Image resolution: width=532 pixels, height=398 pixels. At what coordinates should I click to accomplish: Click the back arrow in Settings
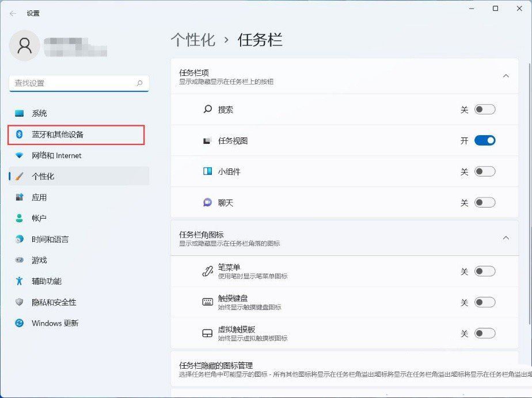pyautogui.click(x=13, y=13)
